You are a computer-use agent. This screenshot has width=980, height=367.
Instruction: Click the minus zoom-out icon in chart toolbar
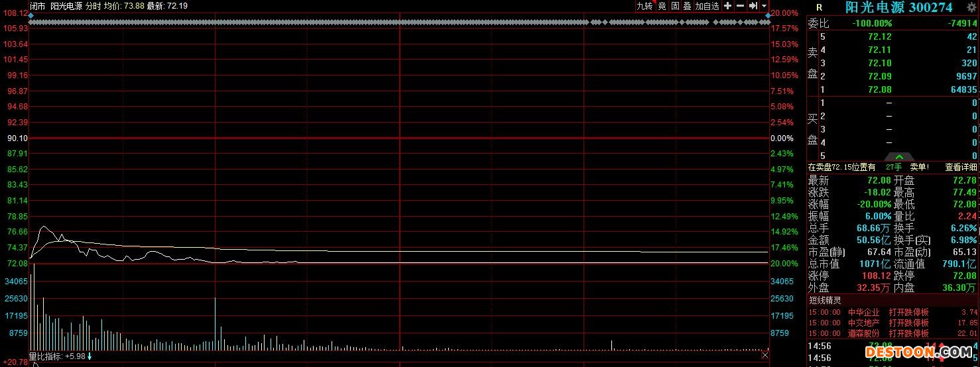tap(740, 6)
